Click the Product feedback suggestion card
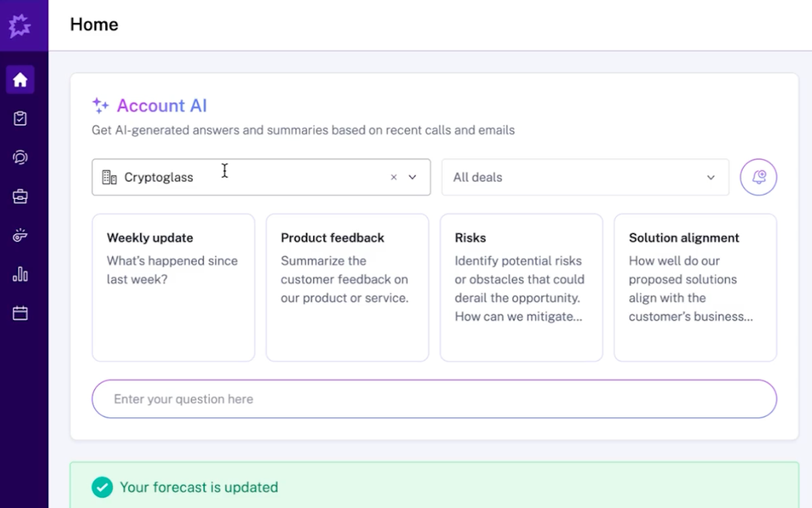The width and height of the screenshot is (812, 508). 347,286
